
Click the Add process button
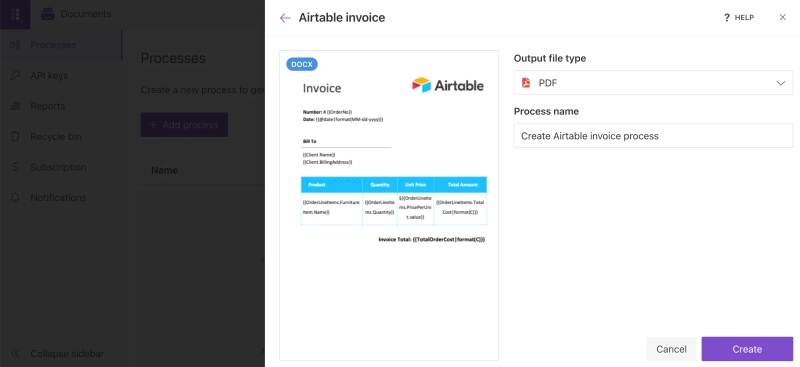pos(184,125)
